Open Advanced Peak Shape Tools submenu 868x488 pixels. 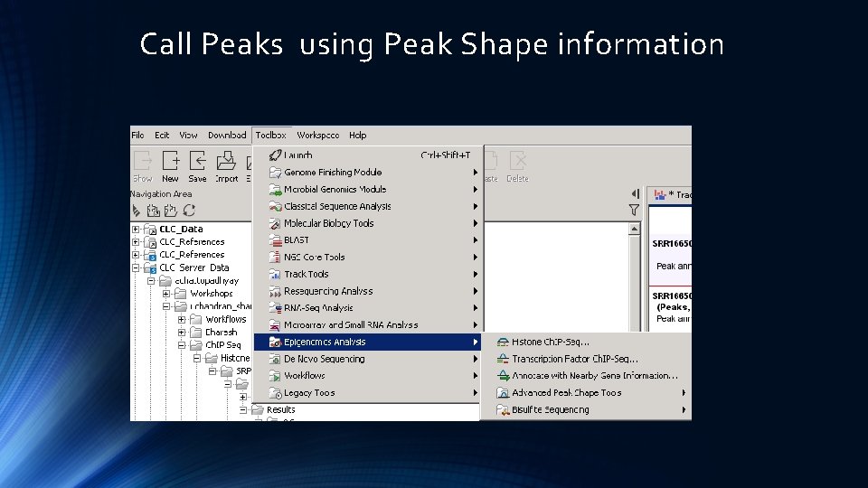(587, 393)
